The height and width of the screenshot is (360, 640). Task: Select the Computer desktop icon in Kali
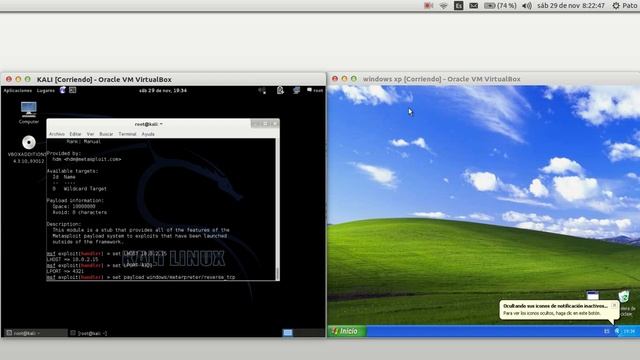[29, 113]
